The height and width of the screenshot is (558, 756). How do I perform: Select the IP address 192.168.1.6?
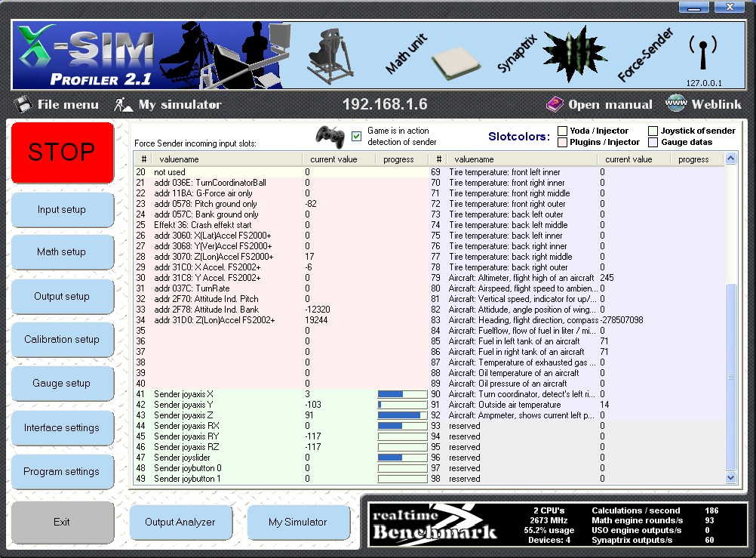pyautogui.click(x=385, y=104)
